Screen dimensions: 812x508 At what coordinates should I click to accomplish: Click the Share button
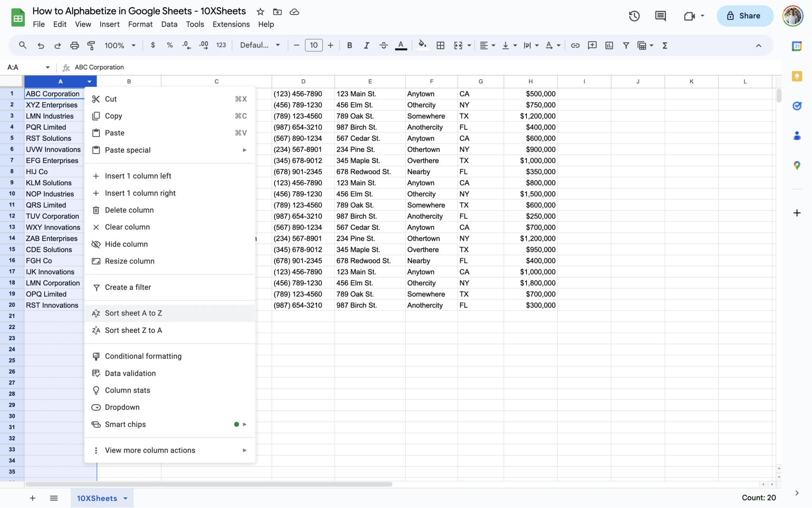tap(744, 16)
